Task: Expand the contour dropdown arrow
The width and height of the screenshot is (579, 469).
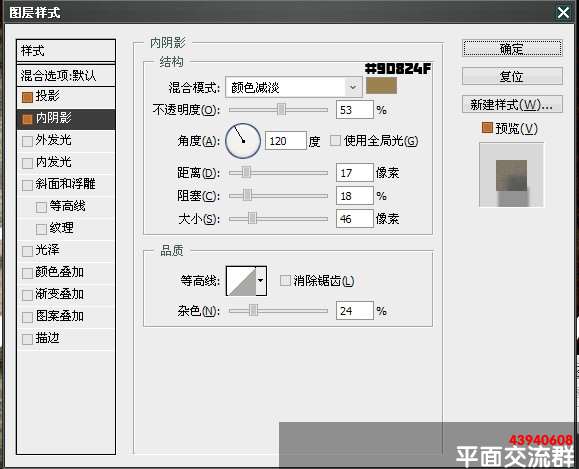Action: tap(261, 281)
